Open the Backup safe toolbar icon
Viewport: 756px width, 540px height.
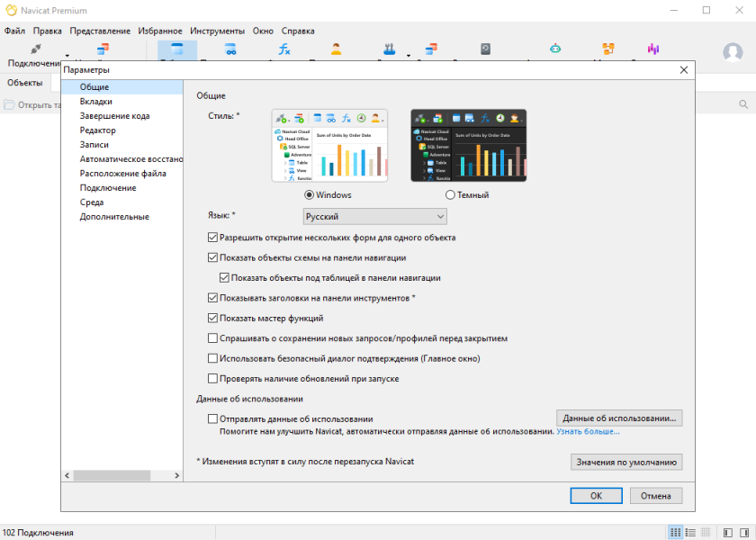pyautogui.click(x=485, y=49)
